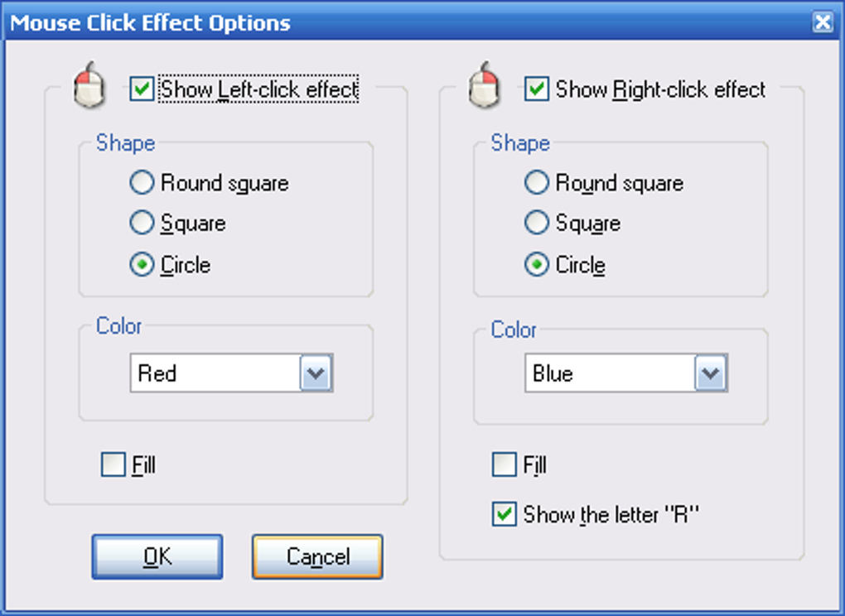The width and height of the screenshot is (845, 616).
Task: Select Round square shape for left-click
Action: 142,182
